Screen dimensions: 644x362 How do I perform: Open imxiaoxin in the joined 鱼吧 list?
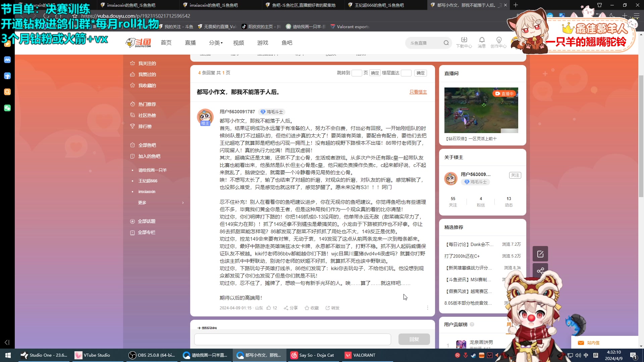click(147, 192)
